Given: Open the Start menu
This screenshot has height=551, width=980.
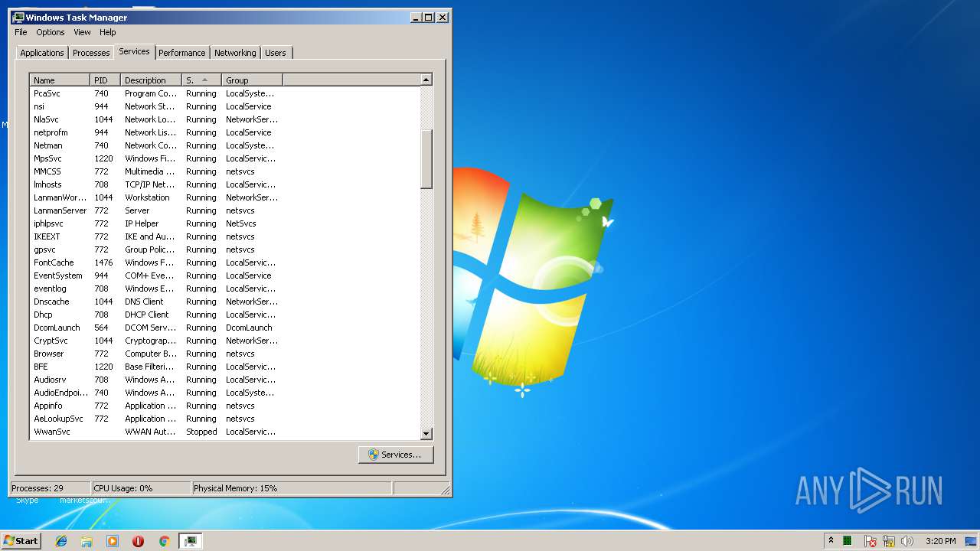Looking at the screenshot, I should [21, 541].
